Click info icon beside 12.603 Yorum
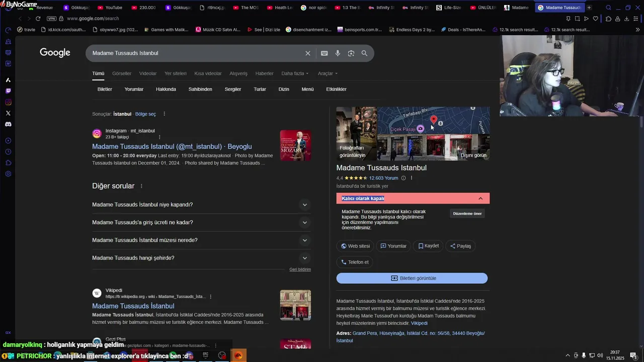 pyautogui.click(x=403, y=178)
